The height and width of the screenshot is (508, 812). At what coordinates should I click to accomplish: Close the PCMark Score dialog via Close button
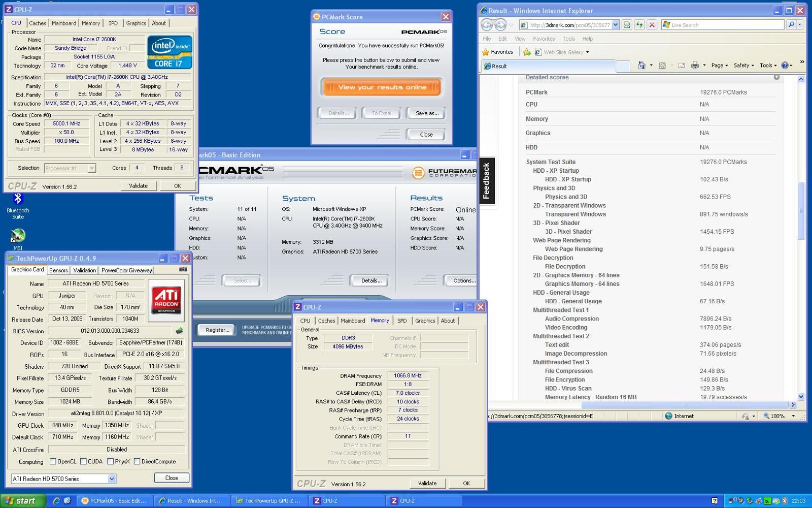[426, 135]
